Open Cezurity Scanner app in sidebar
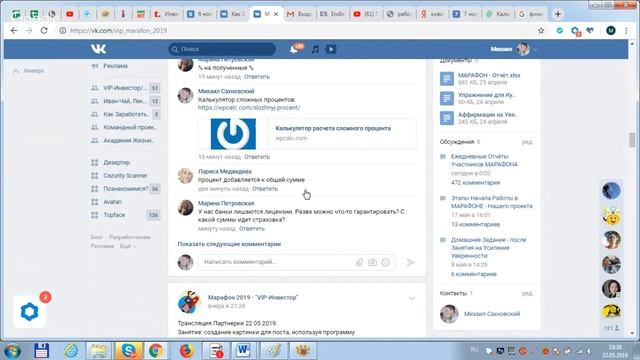Screen dimensions: 640x360 coord(124,176)
